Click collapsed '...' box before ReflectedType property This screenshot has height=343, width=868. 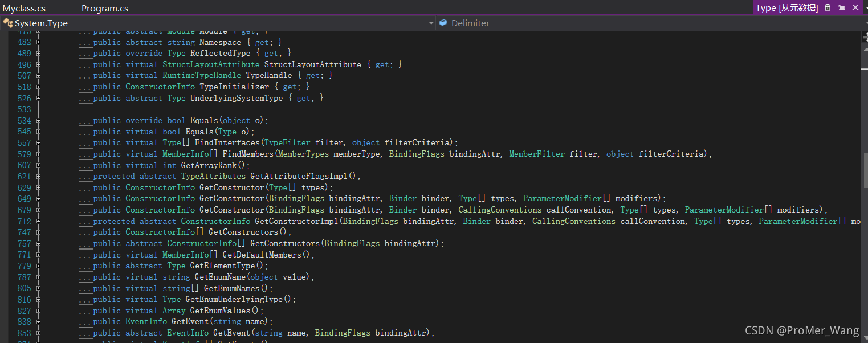pos(85,53)
